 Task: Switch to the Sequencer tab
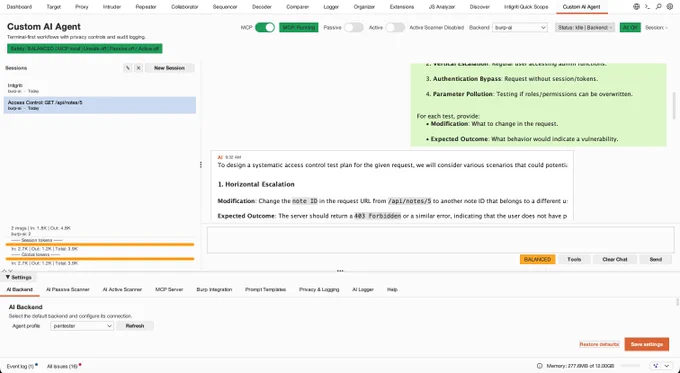pos(225,7)
